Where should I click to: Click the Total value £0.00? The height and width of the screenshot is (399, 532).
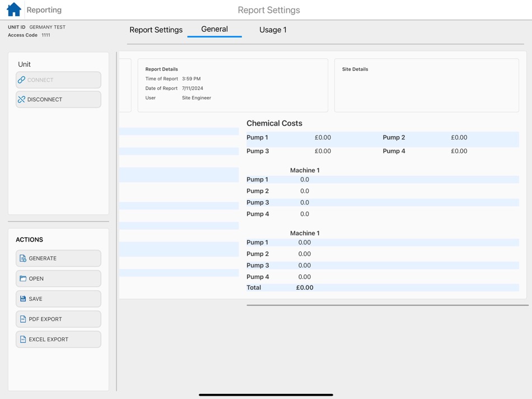(x=305, y=287)
